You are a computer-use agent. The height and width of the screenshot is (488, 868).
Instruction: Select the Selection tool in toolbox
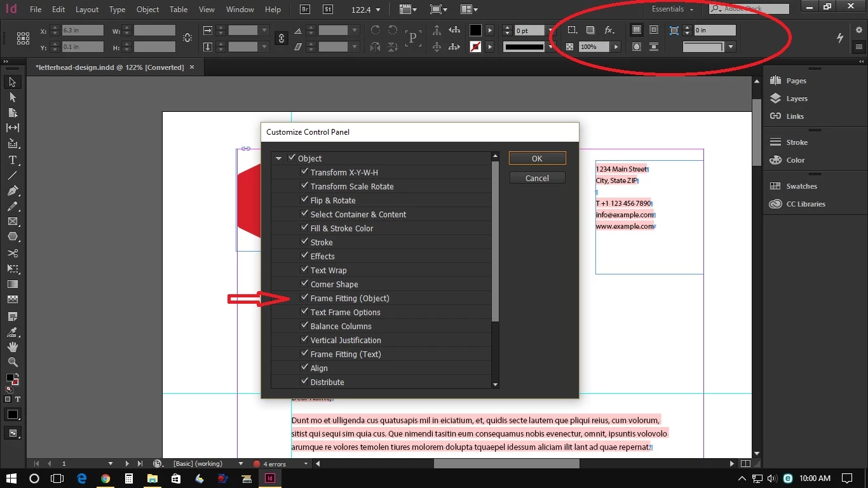point(12,83)
